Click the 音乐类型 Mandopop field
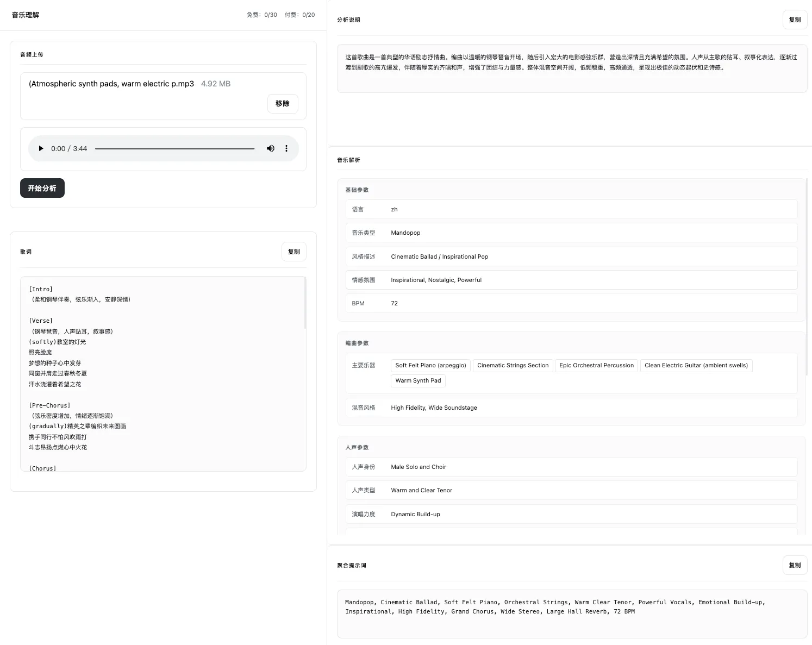The height and width of the screenshot is (645, 812). (571, 233)
